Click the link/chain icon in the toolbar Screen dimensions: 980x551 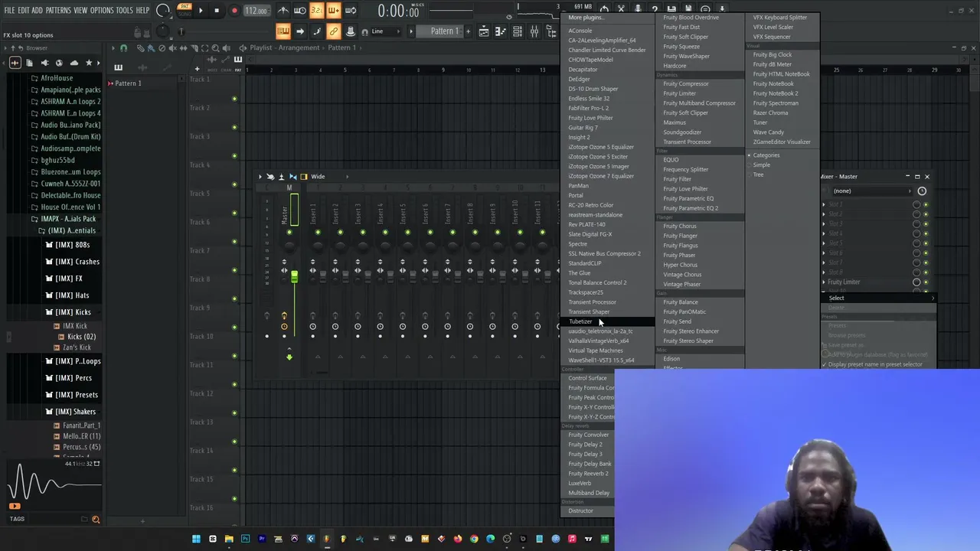(x=334, y=31)
